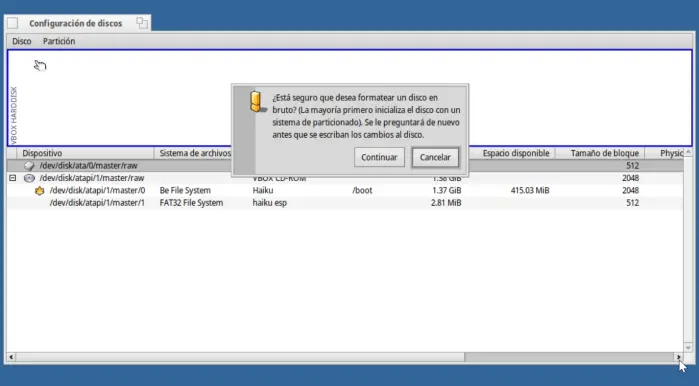
Task: Select row /dev/disk/atapi/1/master/raw
Action: point(345,178)
